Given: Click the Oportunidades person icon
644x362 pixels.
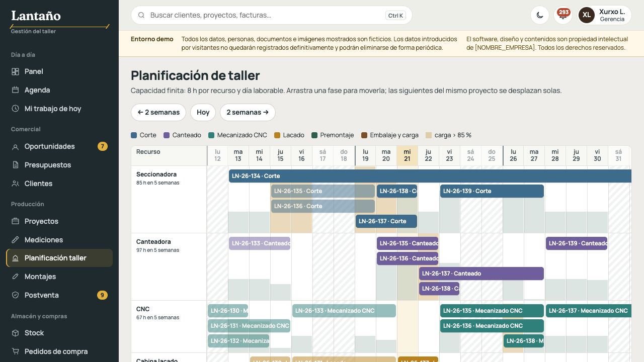Looking at the screenshot, I should click(15, 146).
